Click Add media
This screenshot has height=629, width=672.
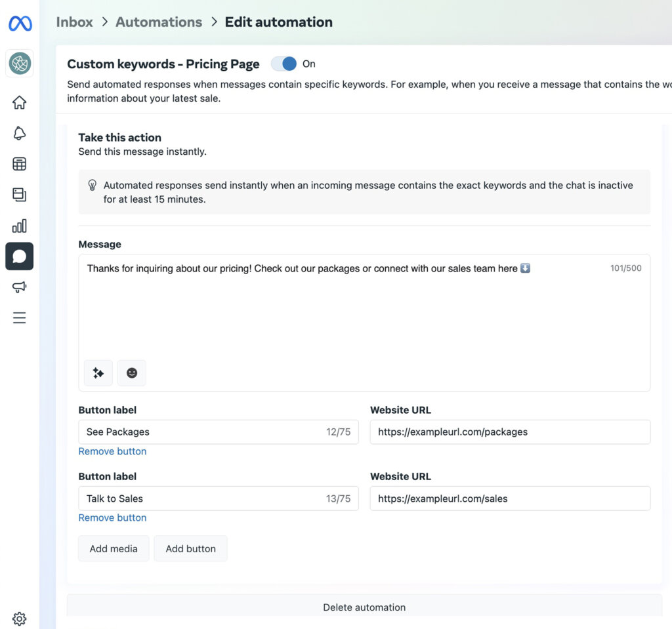(x=113, y=548)
